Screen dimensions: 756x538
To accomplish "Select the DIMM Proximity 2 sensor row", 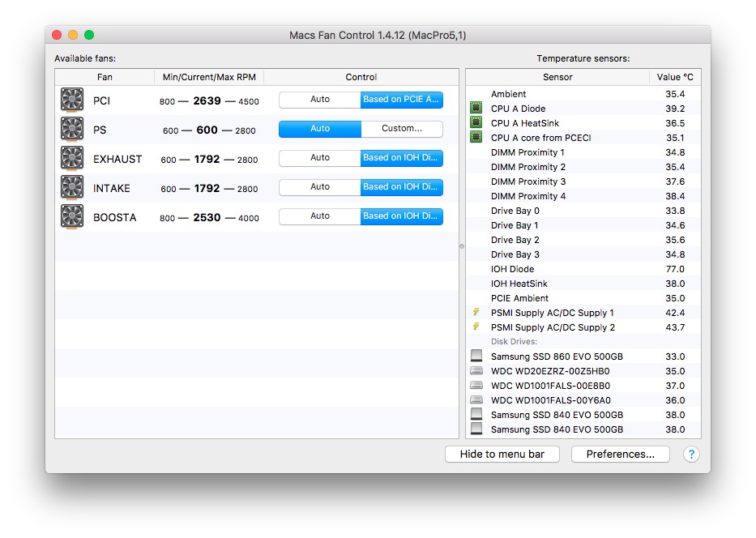I will (583, 167).
